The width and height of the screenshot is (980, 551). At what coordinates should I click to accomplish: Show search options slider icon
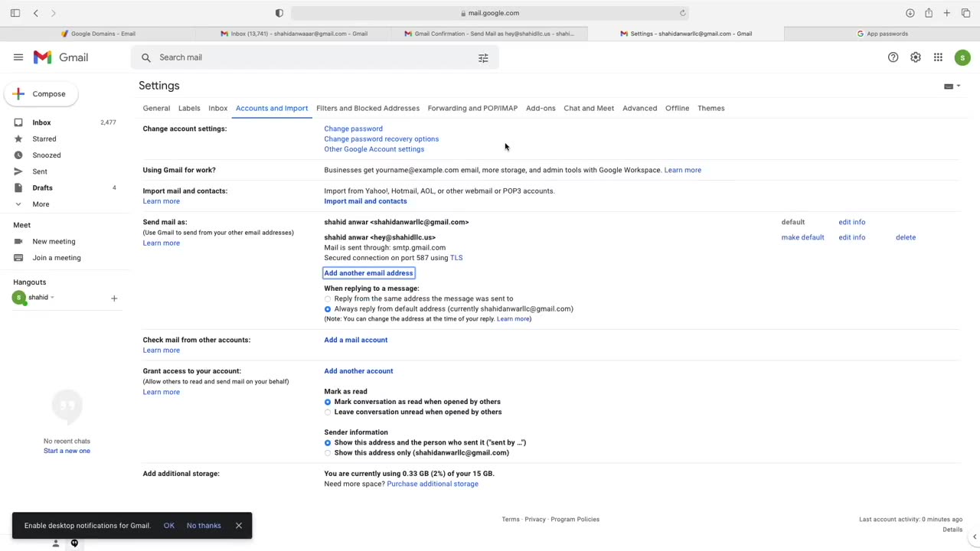[483, 57]
